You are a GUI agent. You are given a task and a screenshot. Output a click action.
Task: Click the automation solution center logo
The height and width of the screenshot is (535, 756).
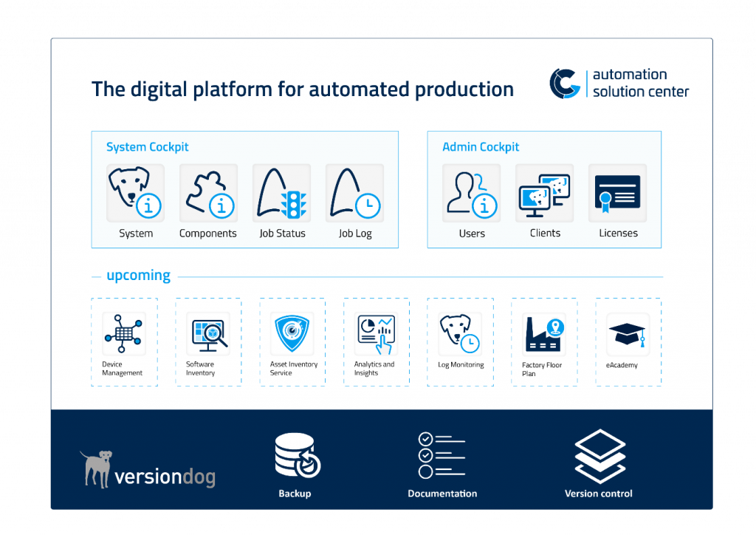tap(619, 84)
